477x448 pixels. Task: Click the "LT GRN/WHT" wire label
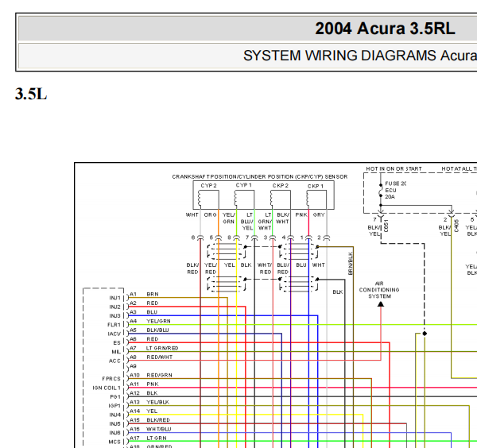point(265,222)
